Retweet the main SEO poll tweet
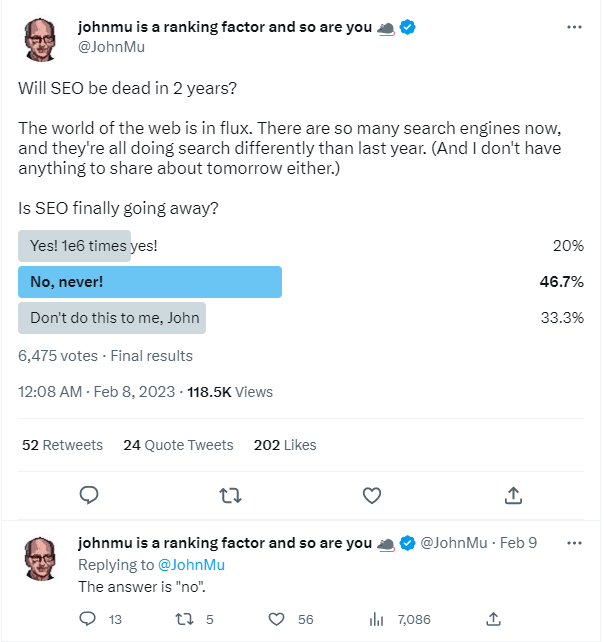 230,495
